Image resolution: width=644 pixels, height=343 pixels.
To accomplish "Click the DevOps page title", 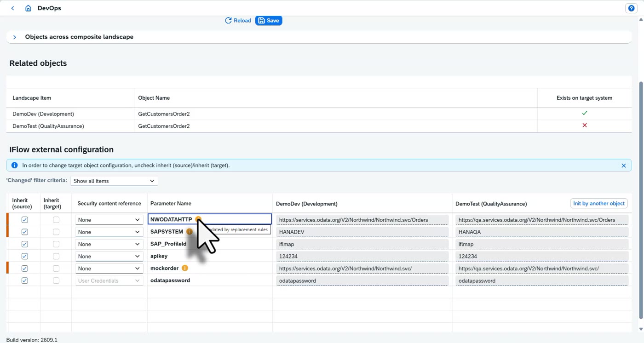I will pos(50,8).
